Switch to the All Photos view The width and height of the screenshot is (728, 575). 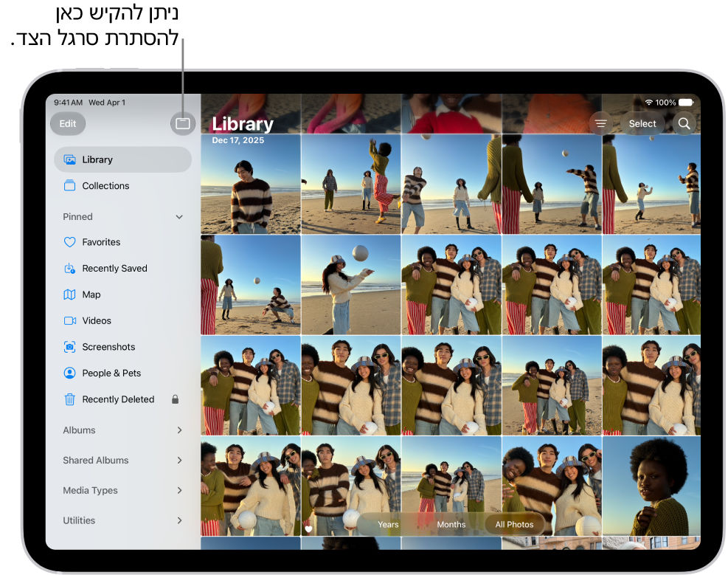click(514, 524)
